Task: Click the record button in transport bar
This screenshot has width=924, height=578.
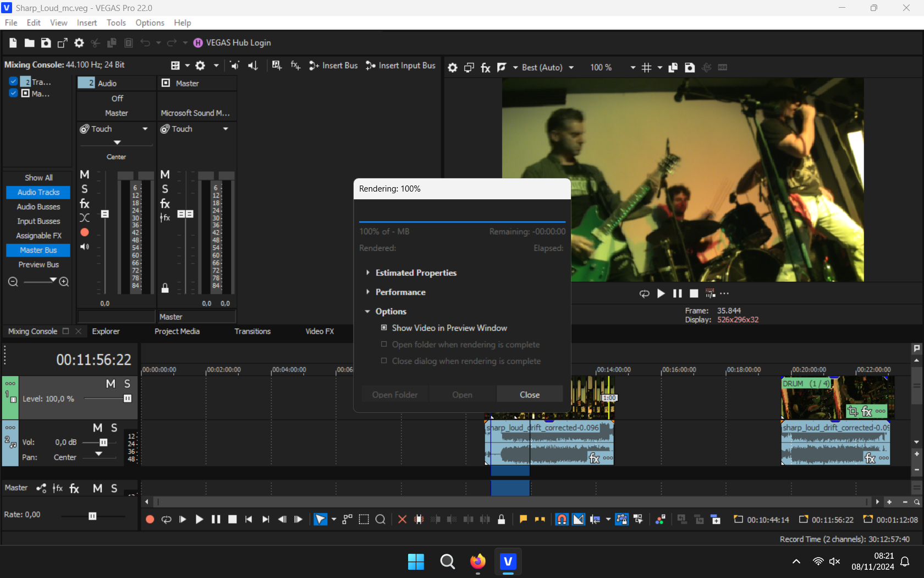Action: 150,519
